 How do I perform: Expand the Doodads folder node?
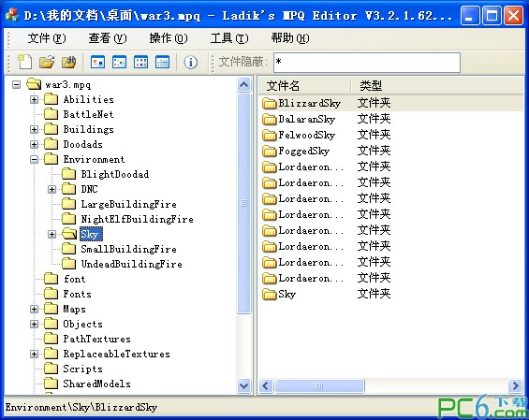point(34,144)
